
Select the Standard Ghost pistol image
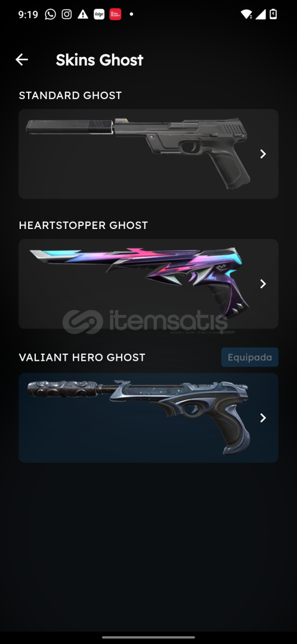pyautogui.click(x=138, y=153)
